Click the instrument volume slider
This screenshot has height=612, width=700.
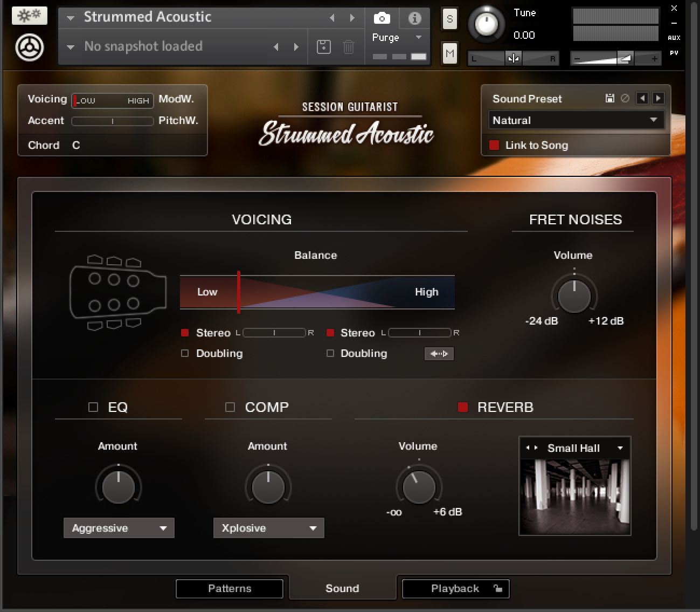click(616, 58)
